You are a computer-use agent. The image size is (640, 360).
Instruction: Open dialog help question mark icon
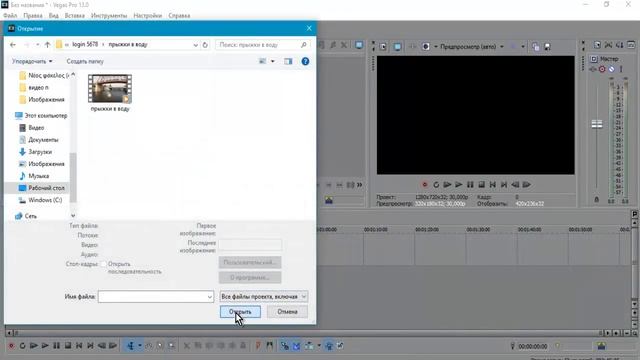(305, 61)
